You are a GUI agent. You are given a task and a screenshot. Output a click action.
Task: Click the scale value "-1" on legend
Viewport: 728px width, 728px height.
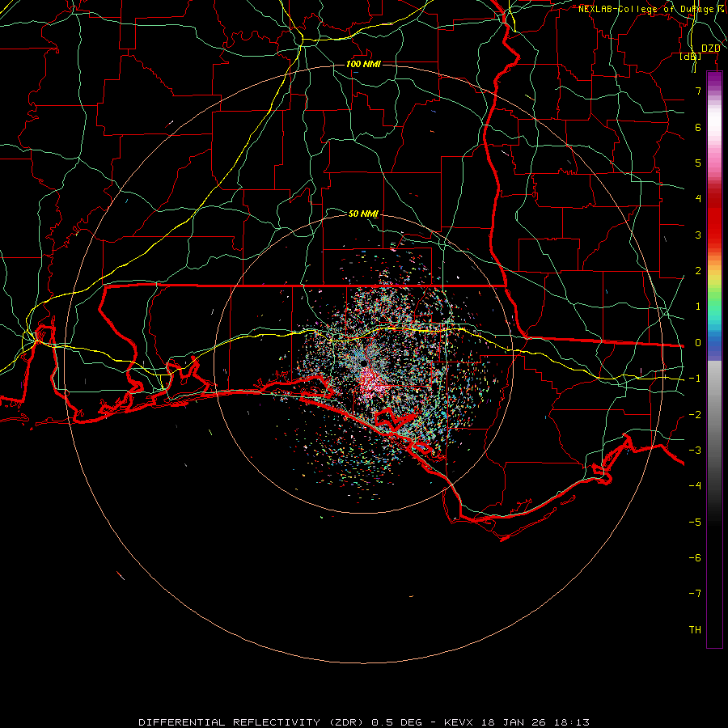click(695, 379)
